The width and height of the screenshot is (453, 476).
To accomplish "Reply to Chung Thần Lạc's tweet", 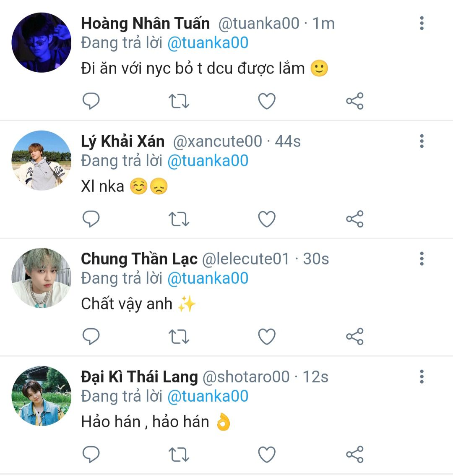I will pyautogui.click(x=91, y=336).
